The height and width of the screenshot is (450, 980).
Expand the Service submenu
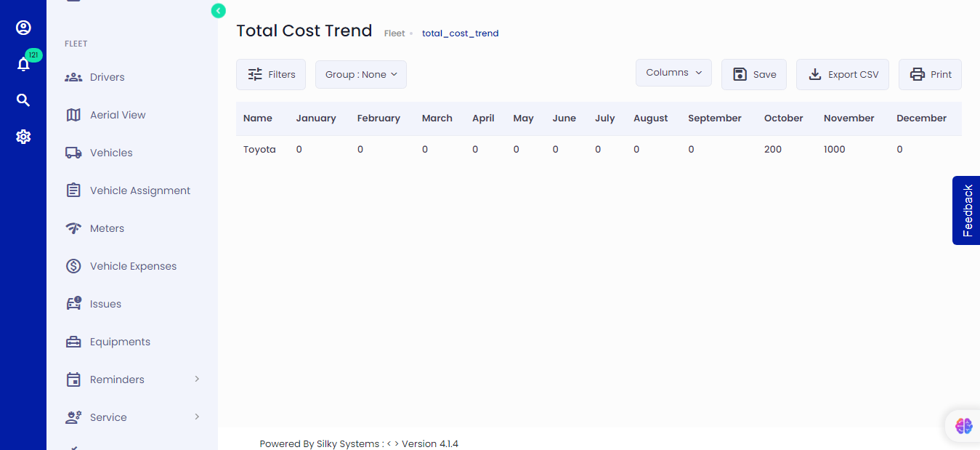[197, 417]
